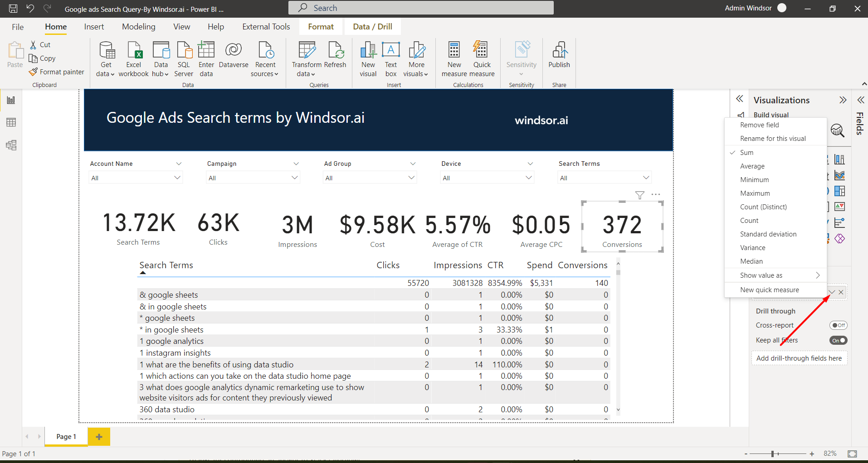Open the Analytics magnifier pane icon
Viewport: 868px width, 463px height.
pyautogui.click(x=838, y=131)
